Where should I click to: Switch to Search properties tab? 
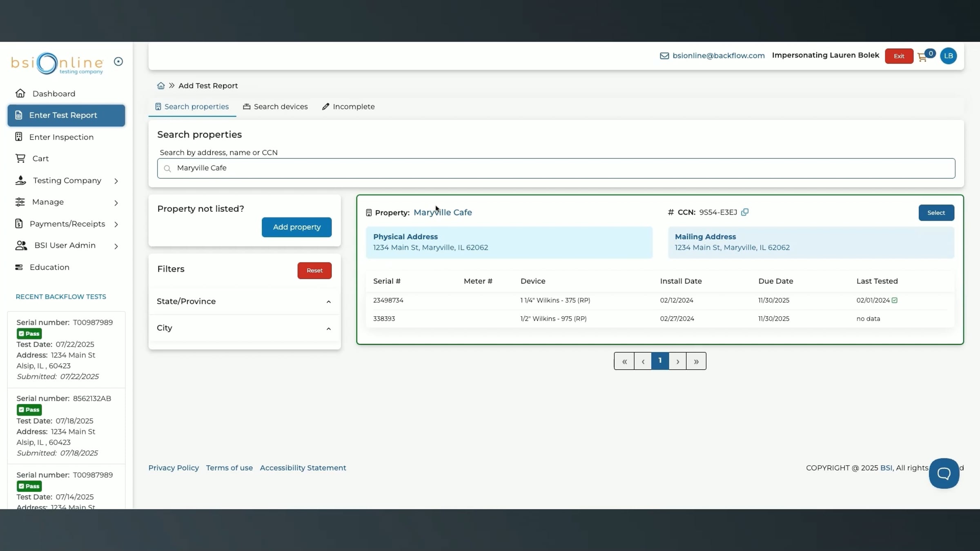[192, 107]
